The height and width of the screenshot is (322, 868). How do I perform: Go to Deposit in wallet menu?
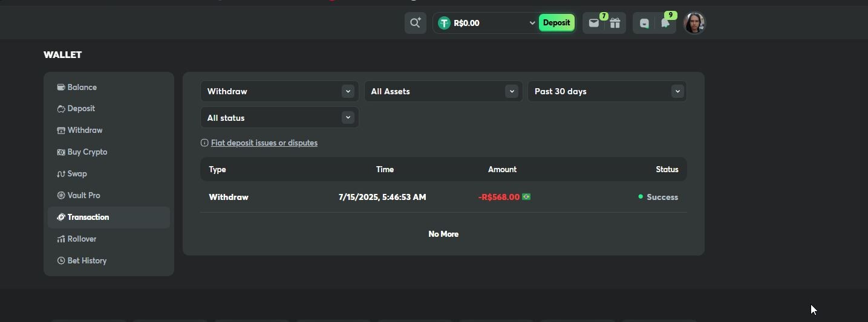(109, 109)
